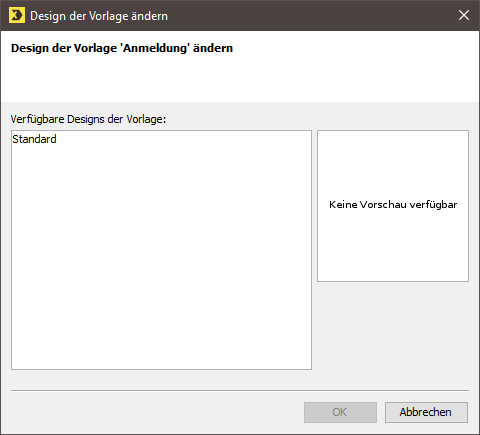Click the gray area beneath the preview pane
Screen dimensions: 480x435
click(x=393, y=325)
